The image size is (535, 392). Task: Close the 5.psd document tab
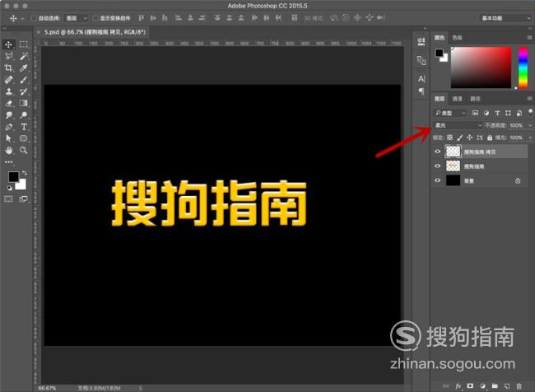tap(38, 32)
